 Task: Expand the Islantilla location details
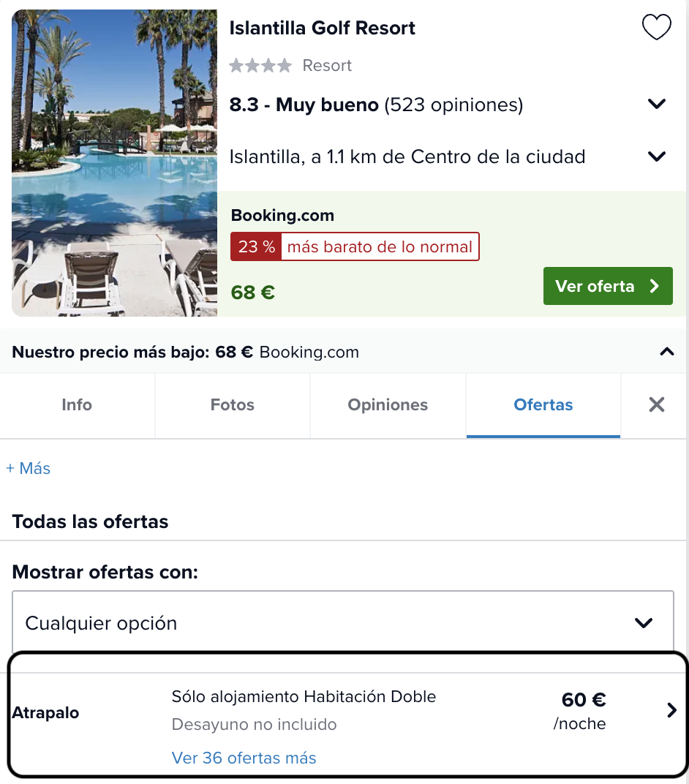pyautogui.click(x=657, y=157)
